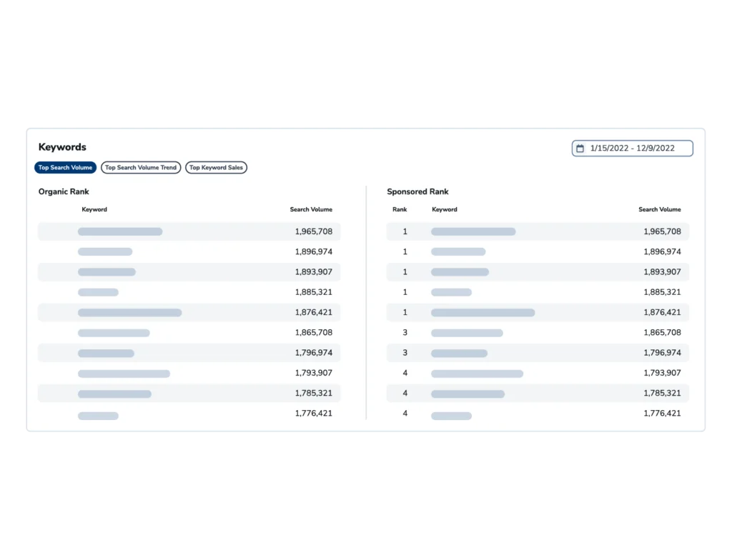
Task: Select the first Organic Rank keyword placeholder
Action: coord(120,231)
